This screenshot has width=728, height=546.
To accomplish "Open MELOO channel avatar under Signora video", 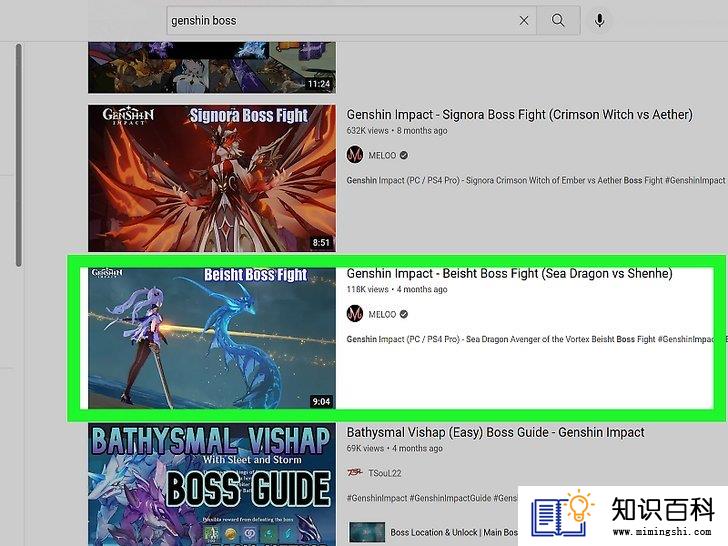I will point(355,155).
